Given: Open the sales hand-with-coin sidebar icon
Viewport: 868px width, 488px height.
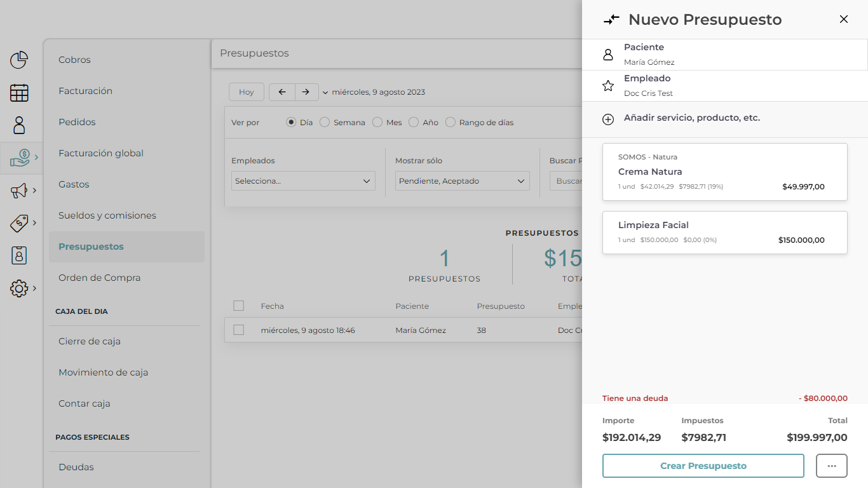Looking at the screenshot, I should (20, 158).
